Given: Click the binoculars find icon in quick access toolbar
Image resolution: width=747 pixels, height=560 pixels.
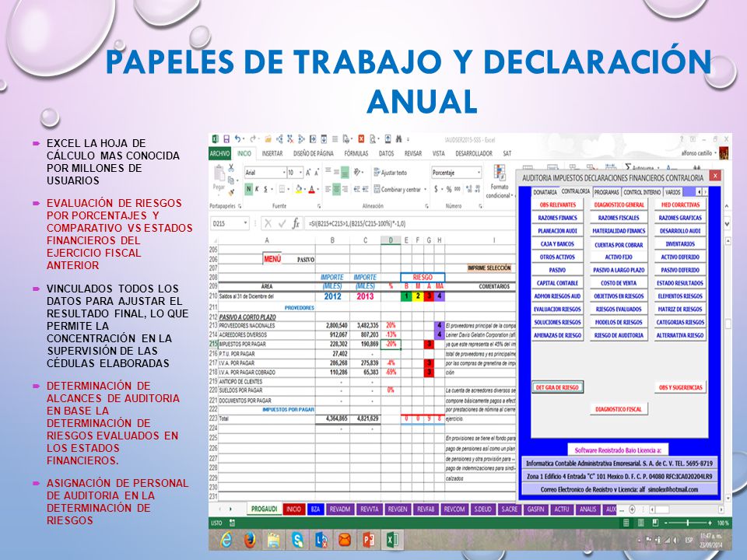Looking at the screenshot, I should (x=398, y=139).
